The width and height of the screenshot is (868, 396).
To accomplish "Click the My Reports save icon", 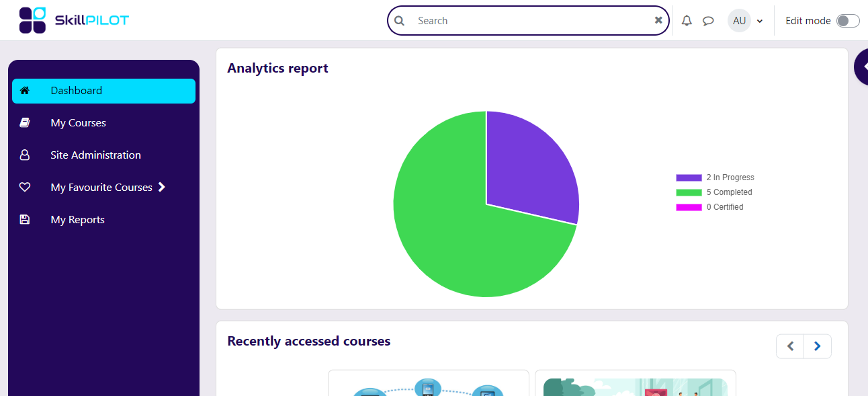I will [24, 219].
